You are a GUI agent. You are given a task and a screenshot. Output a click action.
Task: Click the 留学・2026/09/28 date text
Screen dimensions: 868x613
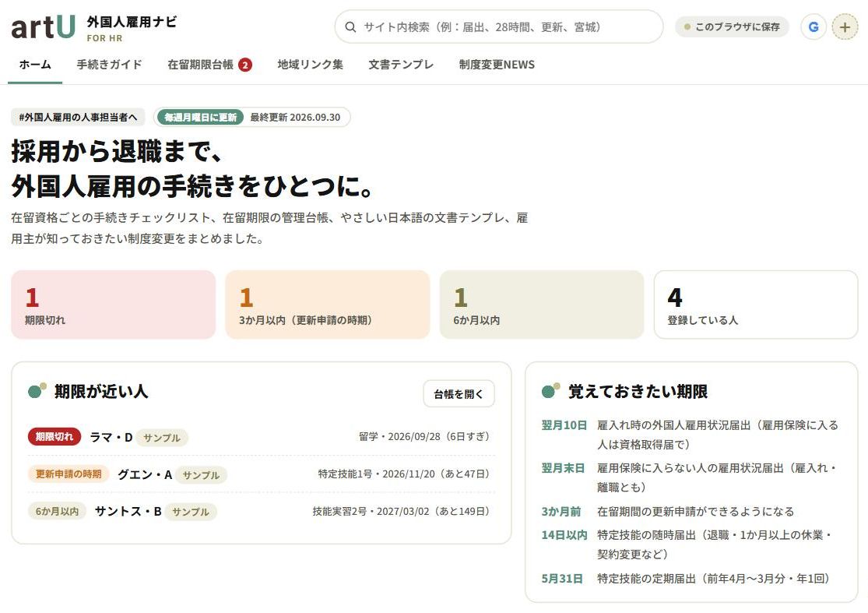click(424, 436)
